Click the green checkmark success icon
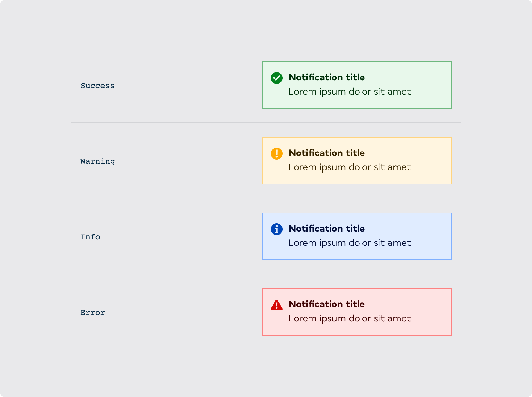 (277, 78)
